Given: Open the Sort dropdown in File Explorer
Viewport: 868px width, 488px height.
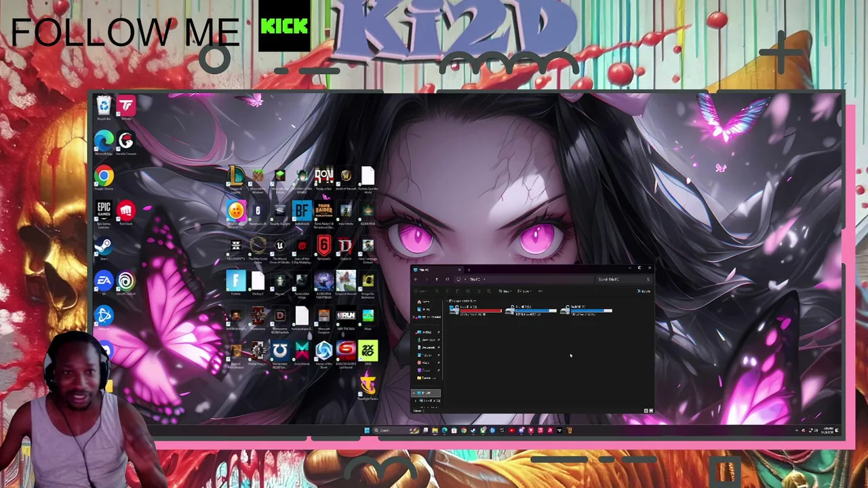Looking at the screenshot, I should [x=506, y=291].
